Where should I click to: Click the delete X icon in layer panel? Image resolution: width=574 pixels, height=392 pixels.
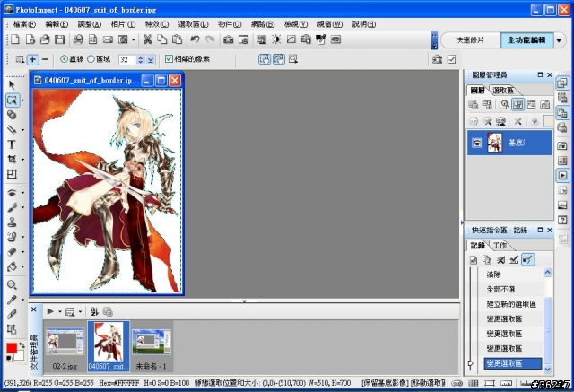517,121
